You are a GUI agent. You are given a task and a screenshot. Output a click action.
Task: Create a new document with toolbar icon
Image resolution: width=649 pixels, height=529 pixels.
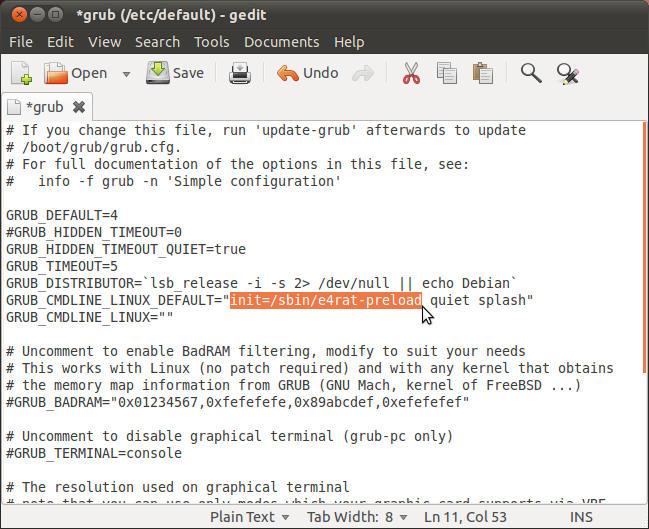(x=21, y=73)
